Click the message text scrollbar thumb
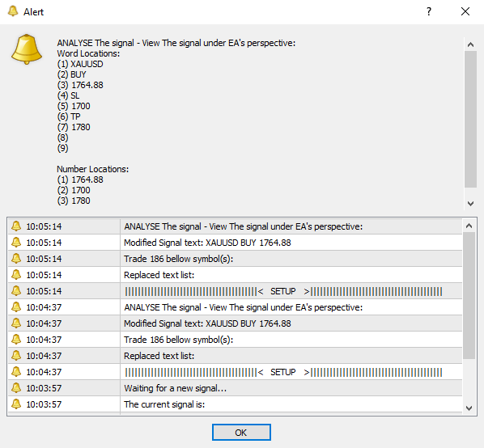This screenshot has height=448, width=484. point(470,120)
